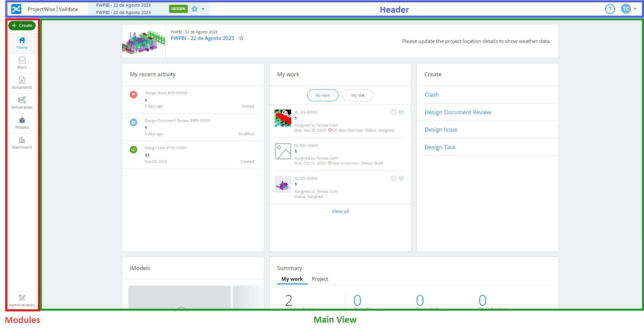Switch to Summary My work tab
644x329 pixels.
coord(292,279)
